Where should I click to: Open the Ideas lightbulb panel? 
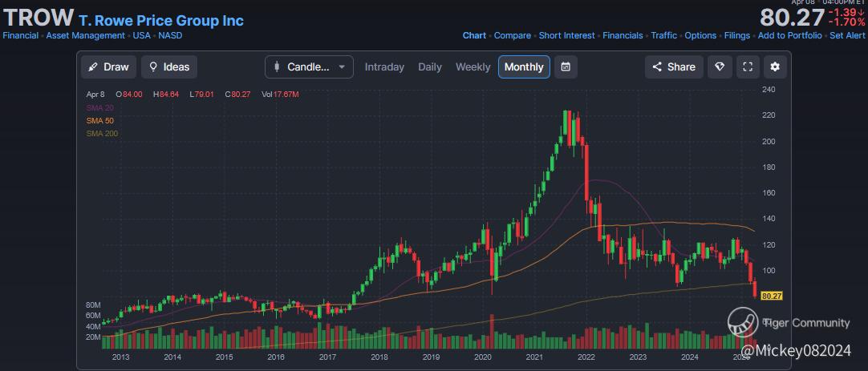click(x=169, y=67)
